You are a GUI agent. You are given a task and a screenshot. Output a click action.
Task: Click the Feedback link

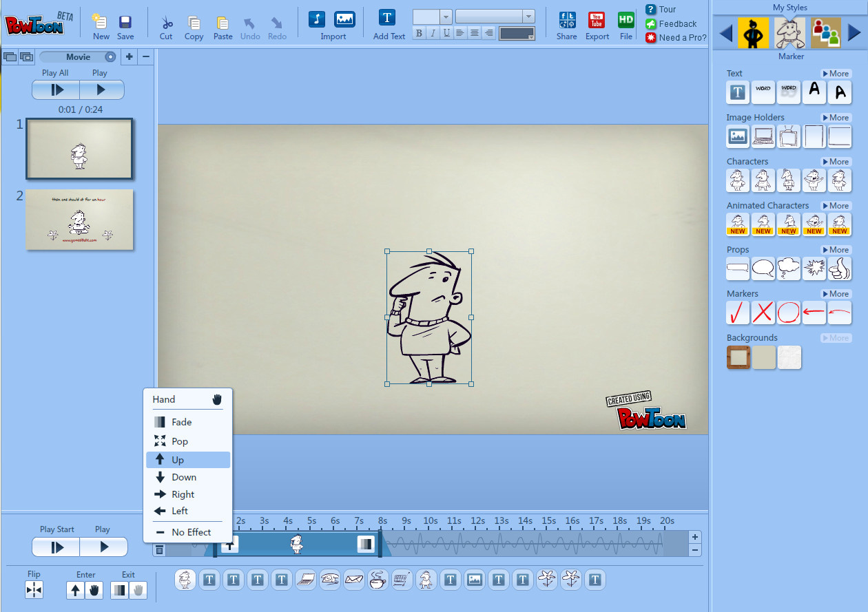pos(677,23)
